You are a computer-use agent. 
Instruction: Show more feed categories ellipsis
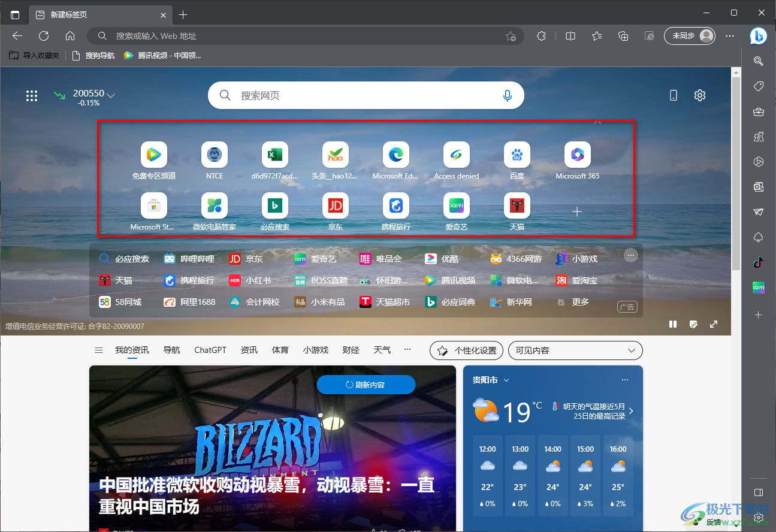[x=407, y=349]
